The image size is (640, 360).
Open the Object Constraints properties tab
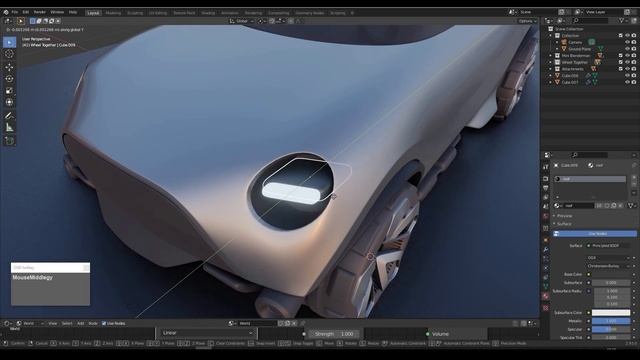(546, 278)
